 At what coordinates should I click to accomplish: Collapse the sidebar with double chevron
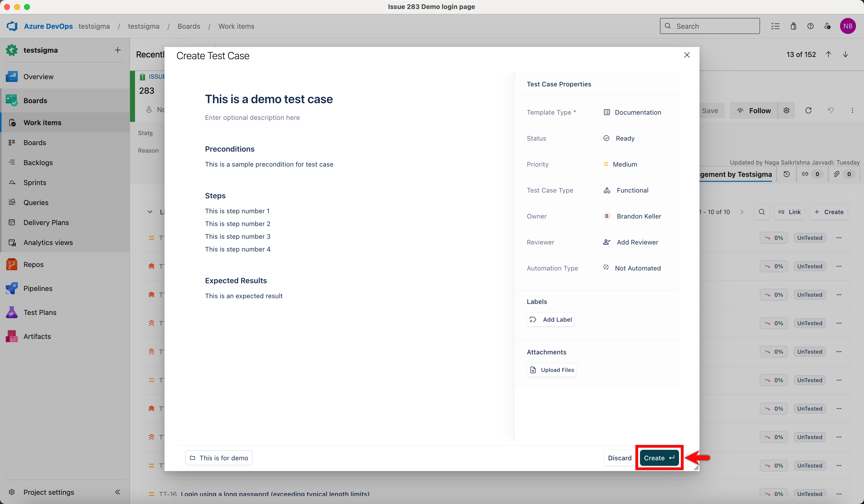[117, 492]
